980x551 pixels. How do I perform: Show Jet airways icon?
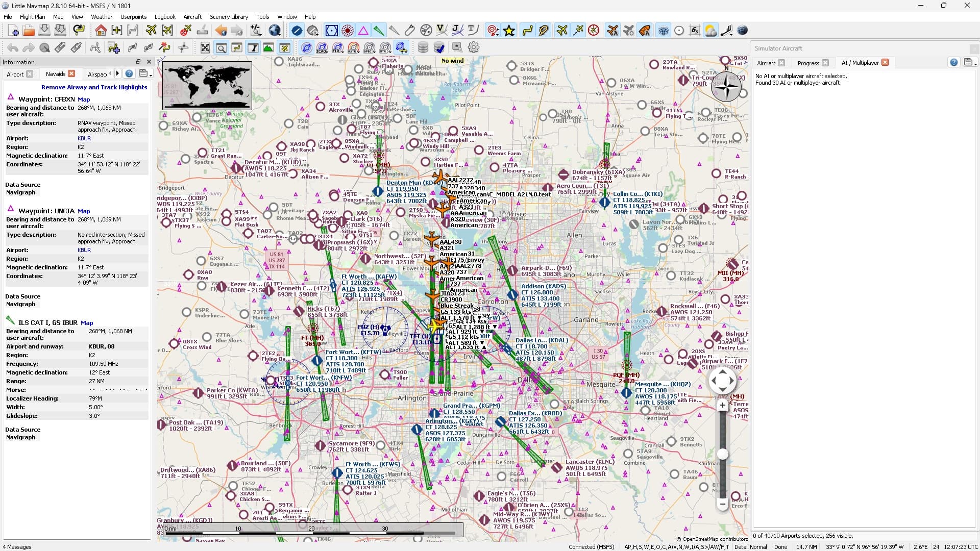click(x=458, y=31)
